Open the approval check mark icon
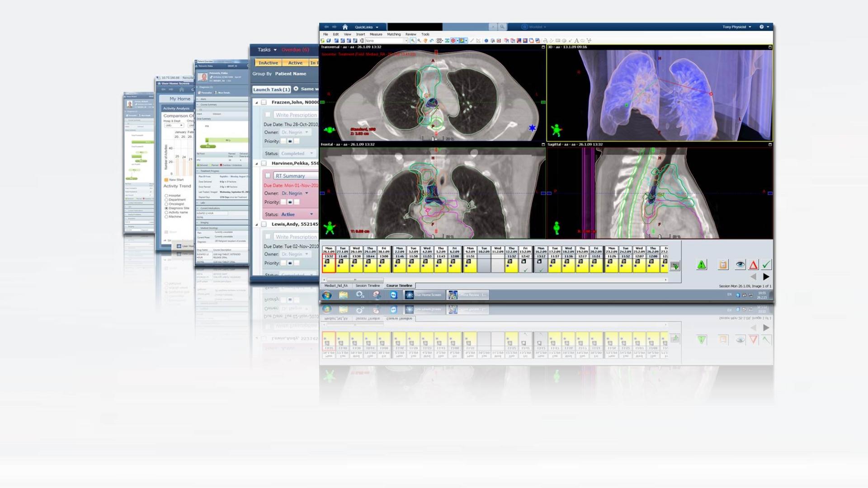Image resolution: width=868 pixels, height=488 pixels. point(765,265)
